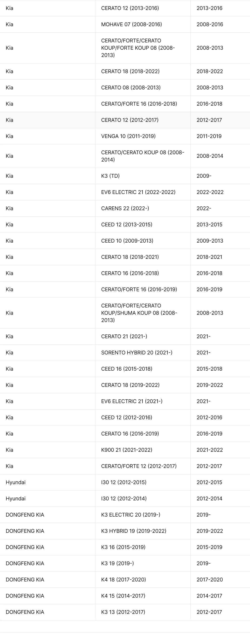Select the K4 18 (2017-2020) model cell
Viewport: 250px width, 644px height.
click(123, 580)
